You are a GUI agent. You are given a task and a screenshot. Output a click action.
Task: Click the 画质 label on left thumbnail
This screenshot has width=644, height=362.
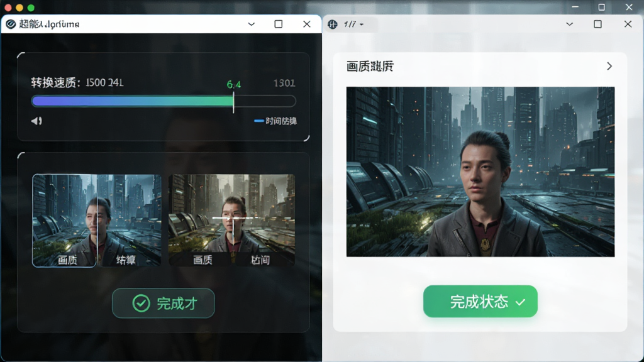point(67,260)
